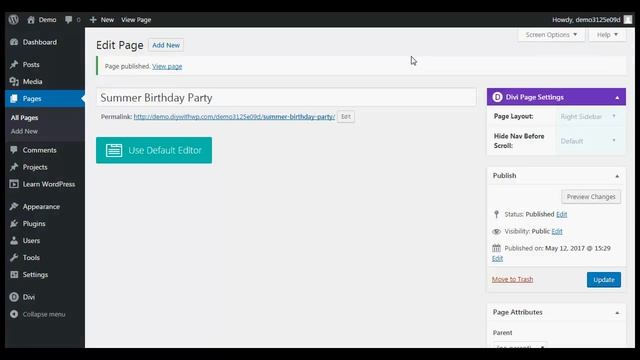Click the status pin icon in Publish box
640x360 pixels.
pos(496,214)
